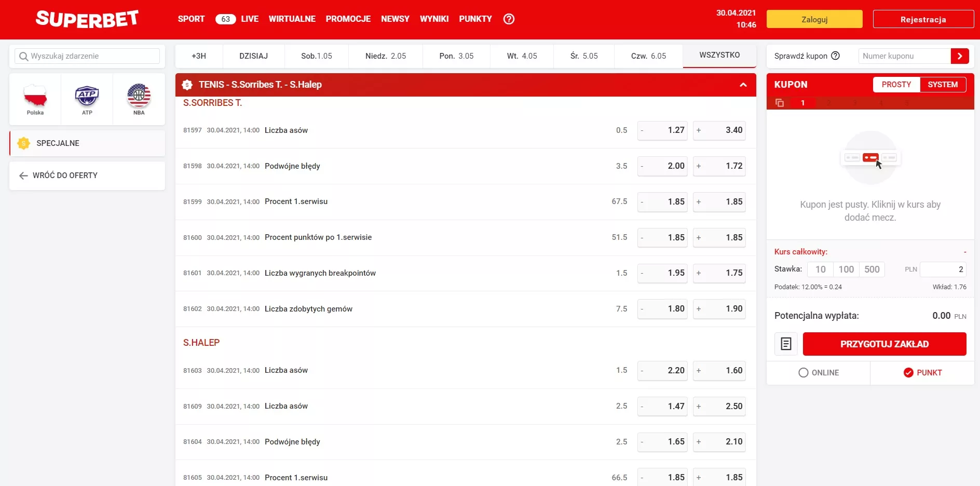Select the Wt. 4.05 date tab
This screenshot has width=980, height=486.
click(522, 56)
